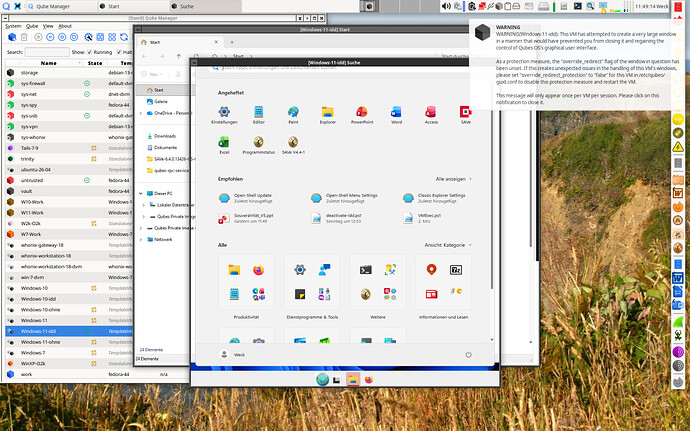
Task: Expand Lokaler Datenträger tree node
Action: [143, 205]
